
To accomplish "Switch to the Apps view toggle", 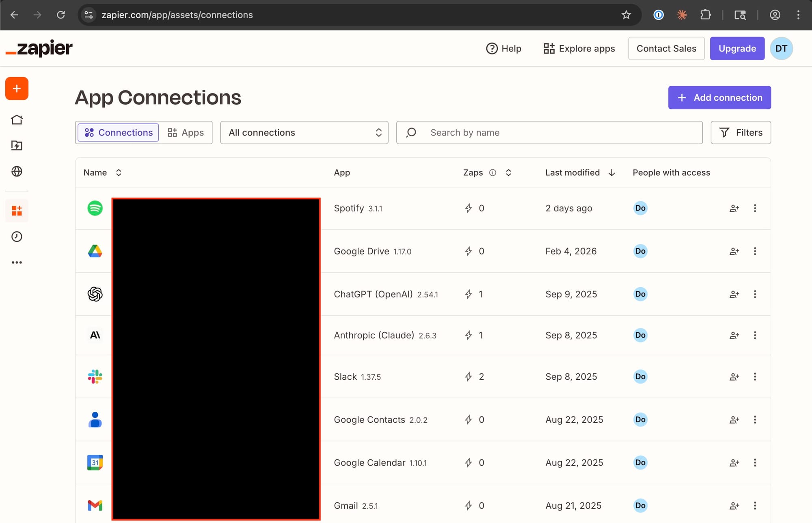I will click(186, 133).
